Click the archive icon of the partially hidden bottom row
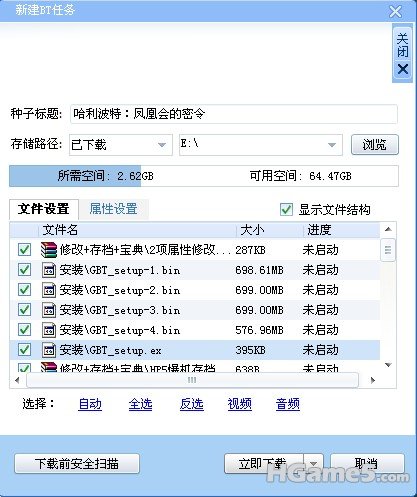The width and height of the screenshot is (417, 497). (49, 367)
